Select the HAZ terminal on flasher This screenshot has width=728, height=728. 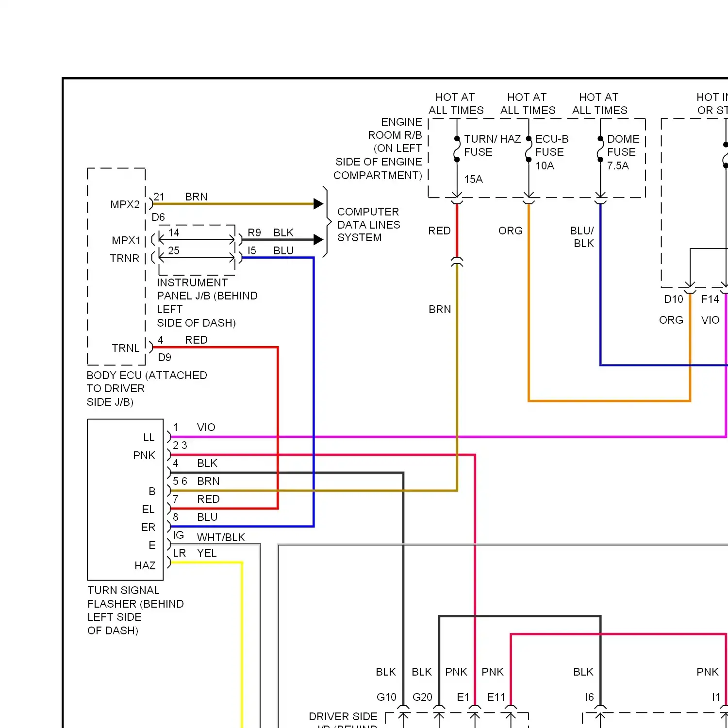pos(145,565)
